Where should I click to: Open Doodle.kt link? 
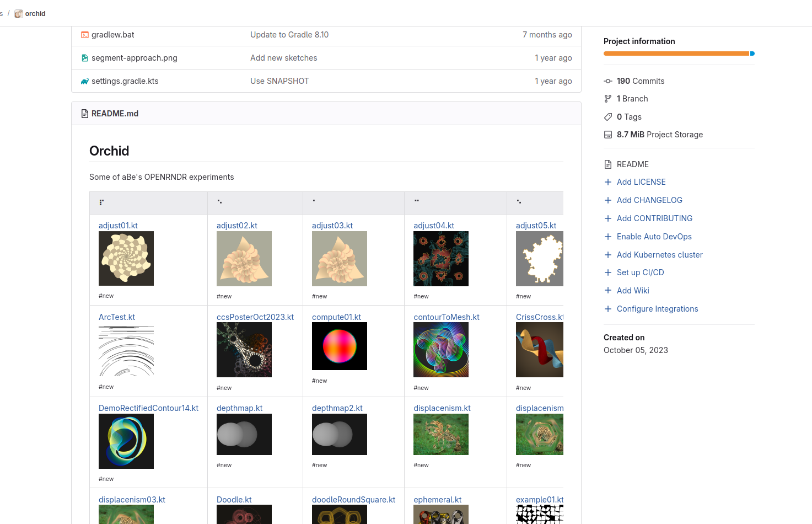234,500
